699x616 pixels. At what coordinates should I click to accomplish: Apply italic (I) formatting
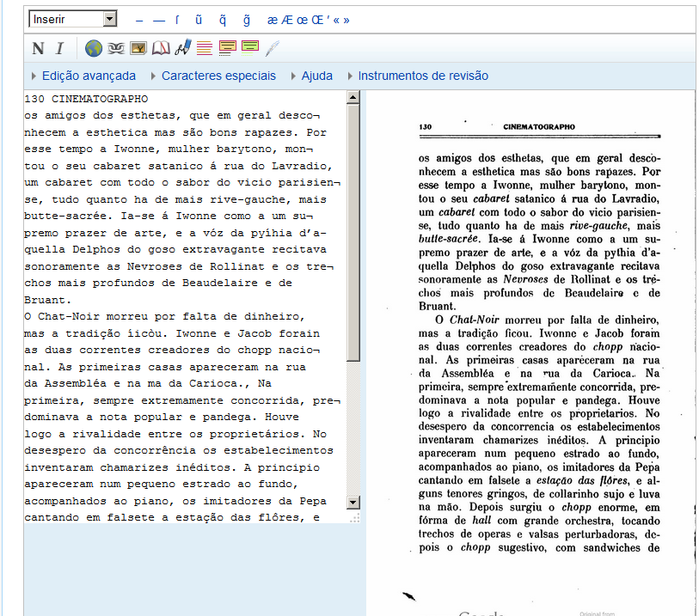coord(59,48)
